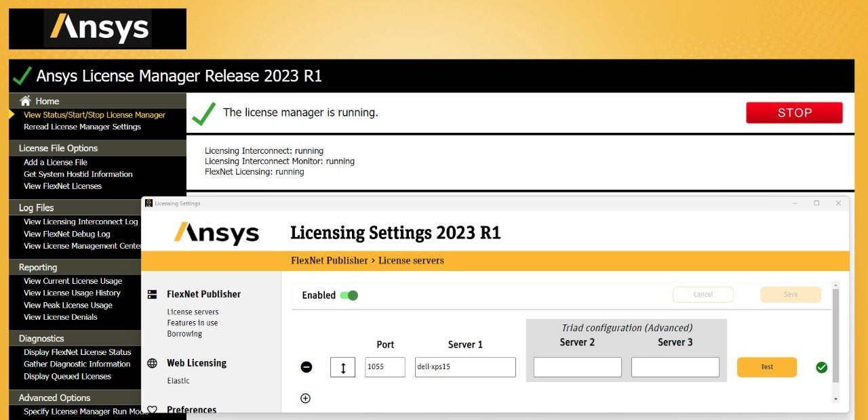Click the scrollbar up arrow in Licensing Settings

point(836,285)
